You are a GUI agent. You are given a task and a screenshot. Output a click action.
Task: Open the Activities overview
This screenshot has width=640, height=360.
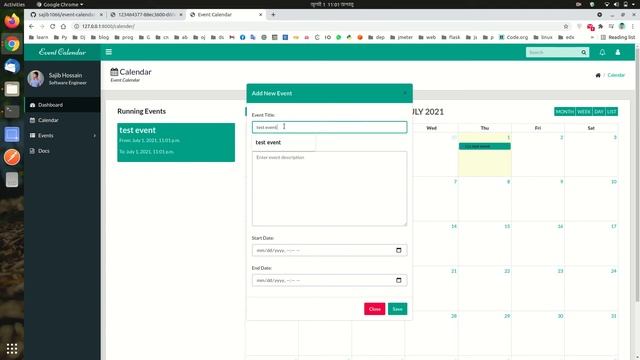pyautogui.click(x=14, y=4)
